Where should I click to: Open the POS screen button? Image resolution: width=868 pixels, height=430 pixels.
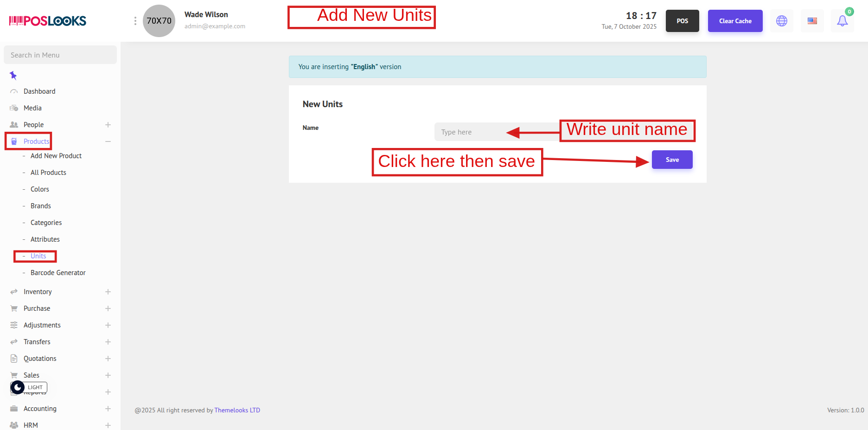(682, 21)
